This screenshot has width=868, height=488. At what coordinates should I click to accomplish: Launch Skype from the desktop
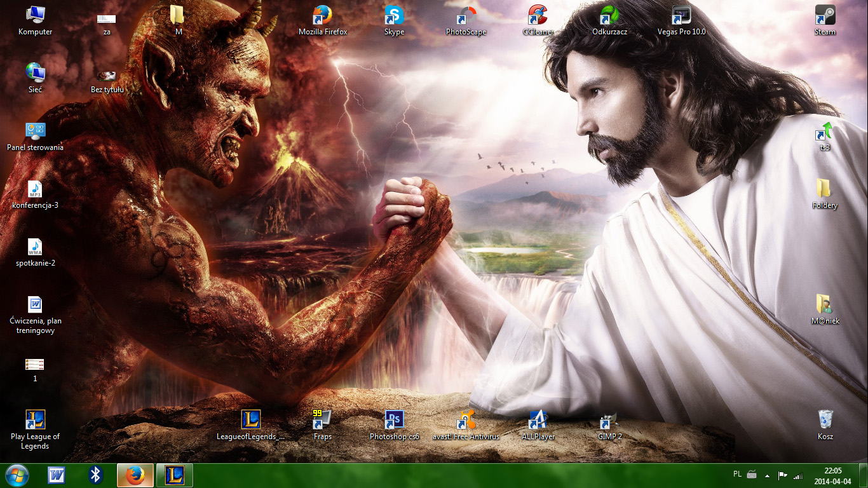coord(394,20)
